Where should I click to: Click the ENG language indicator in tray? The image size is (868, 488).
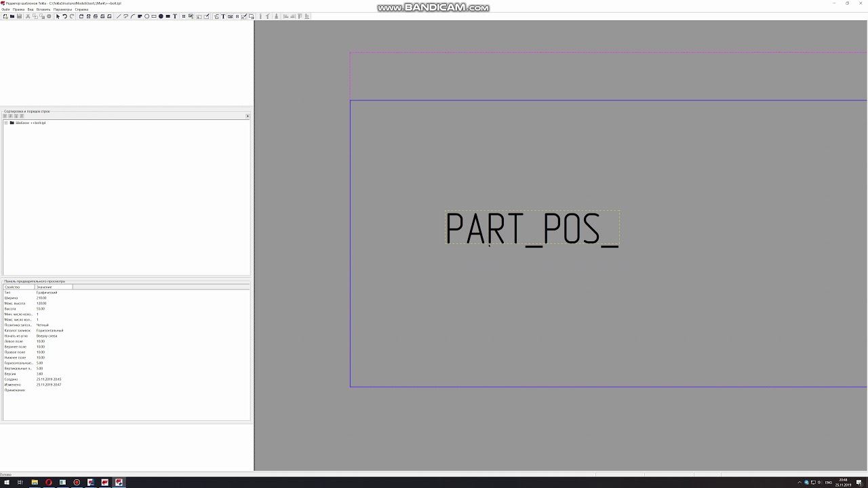pos(828,483)
